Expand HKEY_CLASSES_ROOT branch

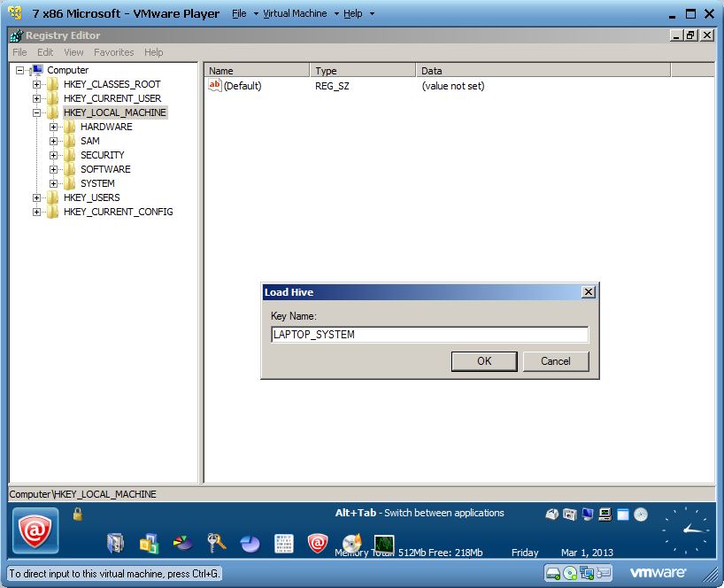click(36, 84)
